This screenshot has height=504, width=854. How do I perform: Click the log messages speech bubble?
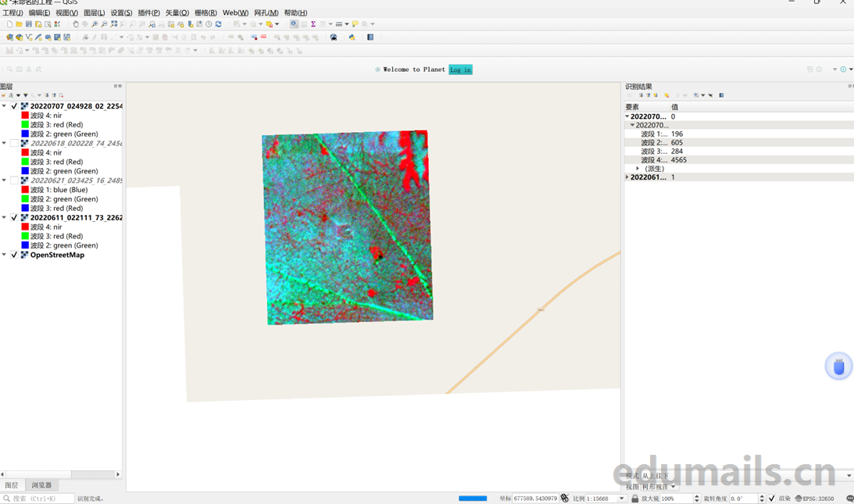click(849, 499)
